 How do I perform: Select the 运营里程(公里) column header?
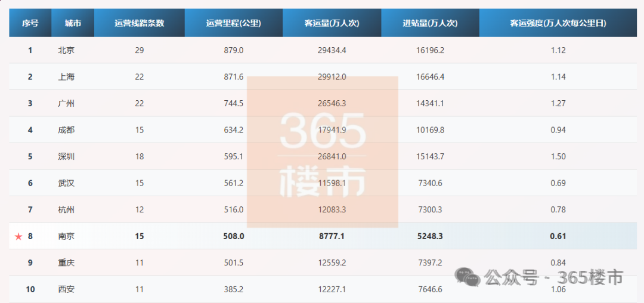[233, 23]
